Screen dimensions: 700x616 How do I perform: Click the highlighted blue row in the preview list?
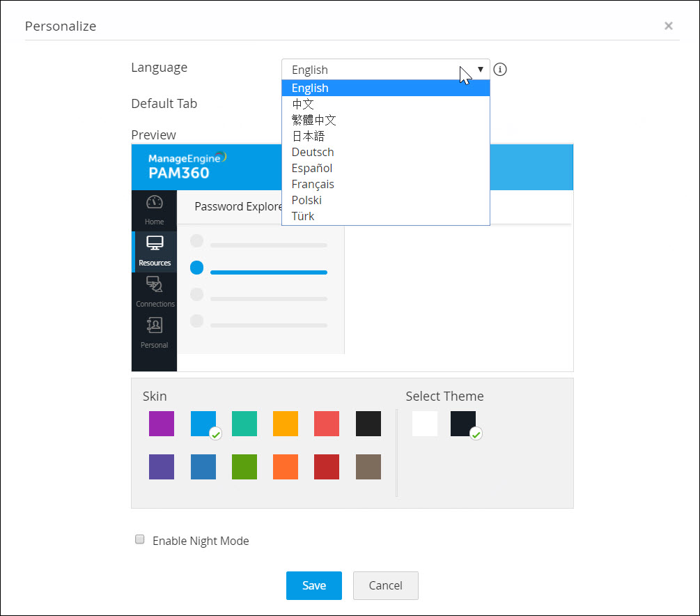click(x=259, y=268)
